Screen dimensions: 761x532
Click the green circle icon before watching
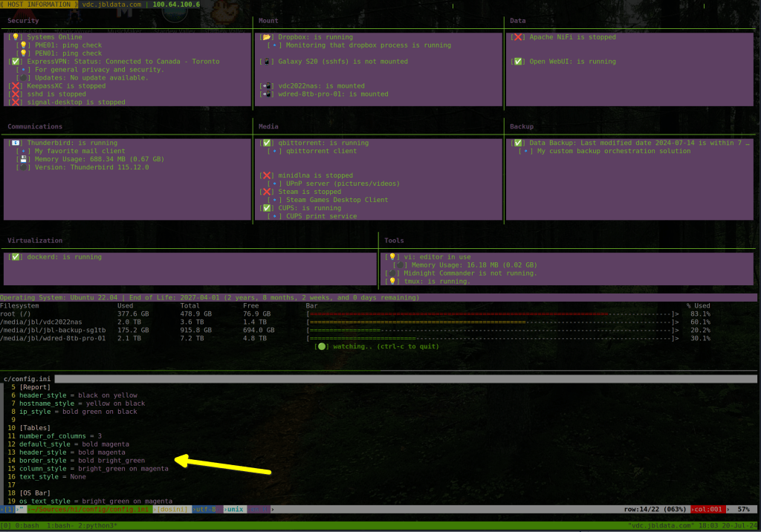[x=321, y=346]
